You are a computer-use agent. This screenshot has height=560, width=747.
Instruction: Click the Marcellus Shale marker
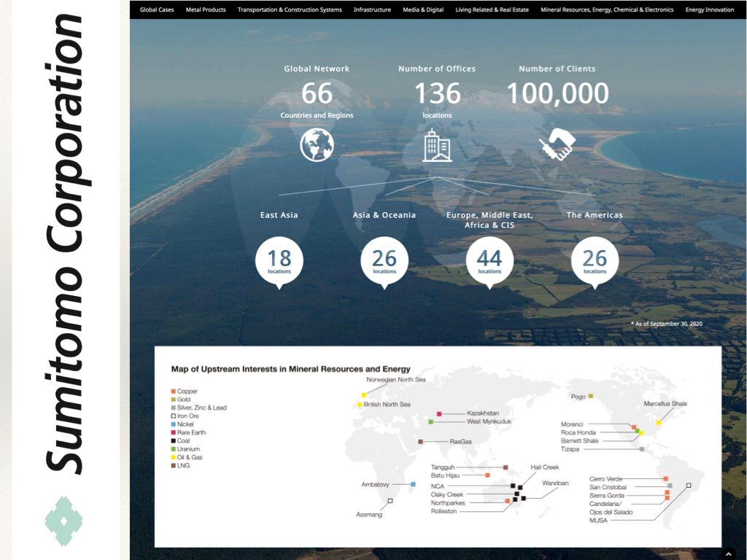tap(659, 422)
